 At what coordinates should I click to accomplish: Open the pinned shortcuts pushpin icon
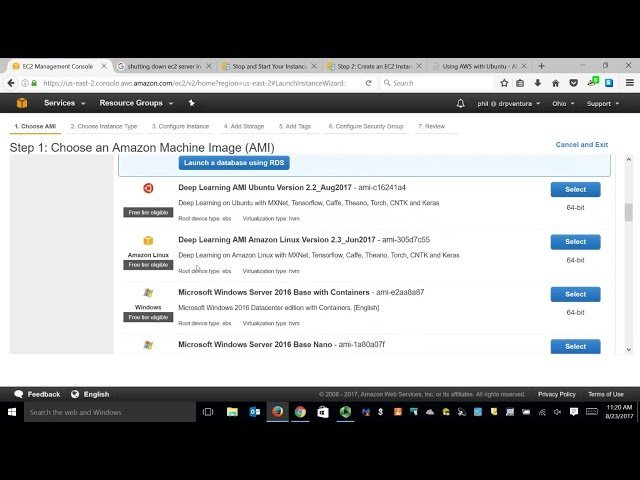tap(191, 103)
